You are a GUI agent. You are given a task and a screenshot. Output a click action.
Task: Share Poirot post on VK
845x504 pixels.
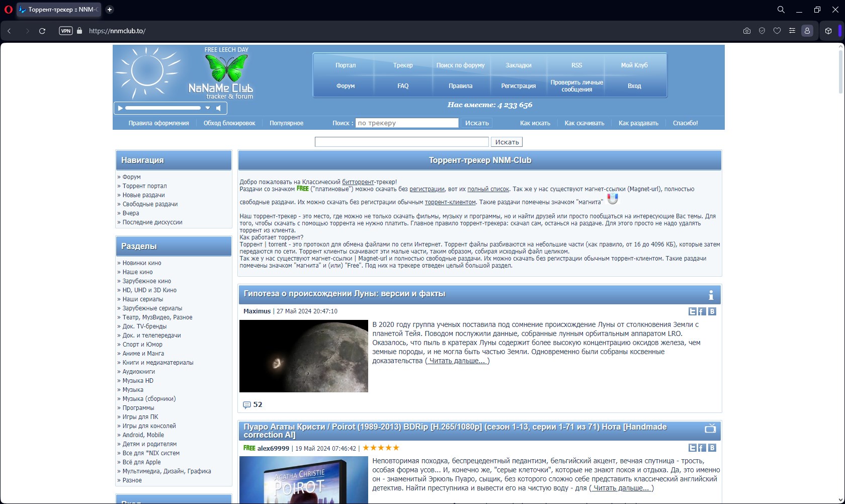point(712,448)
